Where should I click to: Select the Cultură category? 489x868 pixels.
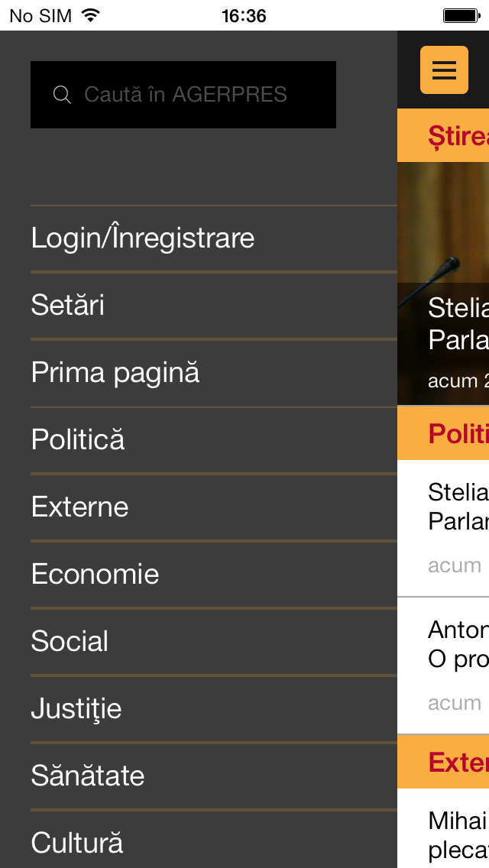click(x=214, y=840)
